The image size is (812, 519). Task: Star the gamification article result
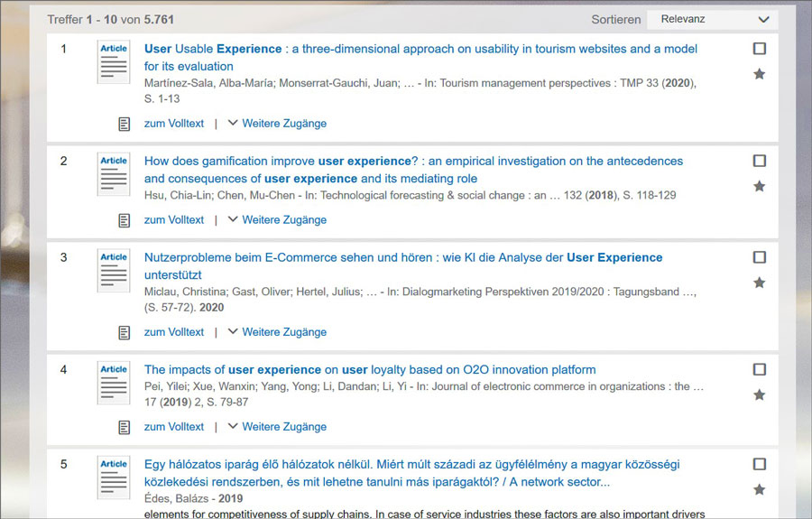pyautogui.click(x=759, y=186)
